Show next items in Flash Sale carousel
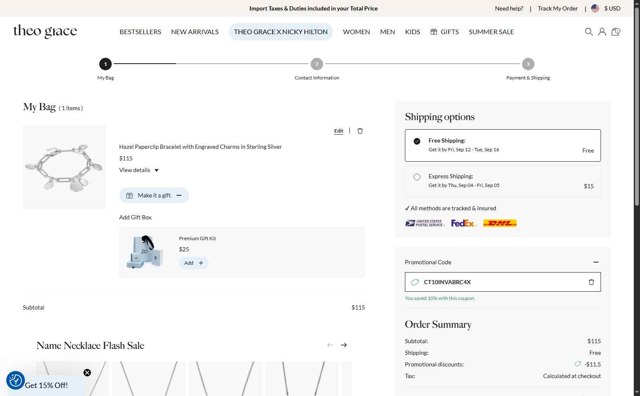This screenshot has width=640, height=396. [x=344, y=345]
